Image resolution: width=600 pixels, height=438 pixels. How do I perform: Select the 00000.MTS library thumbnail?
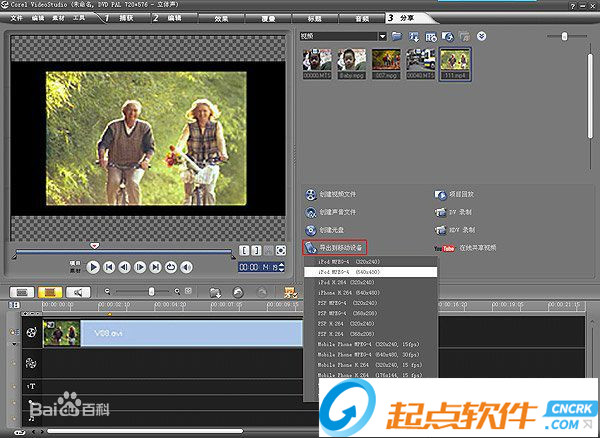(x=317, y=64)
